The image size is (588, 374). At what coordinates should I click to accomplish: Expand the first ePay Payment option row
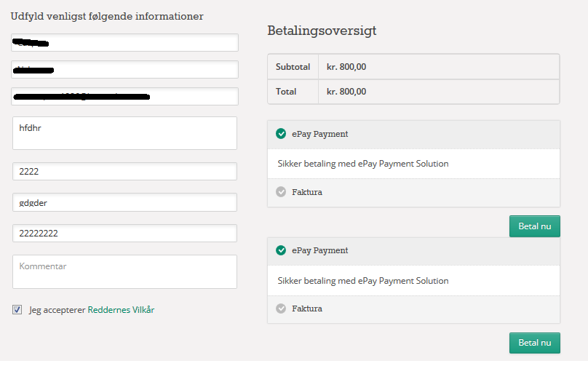point(413,135)
